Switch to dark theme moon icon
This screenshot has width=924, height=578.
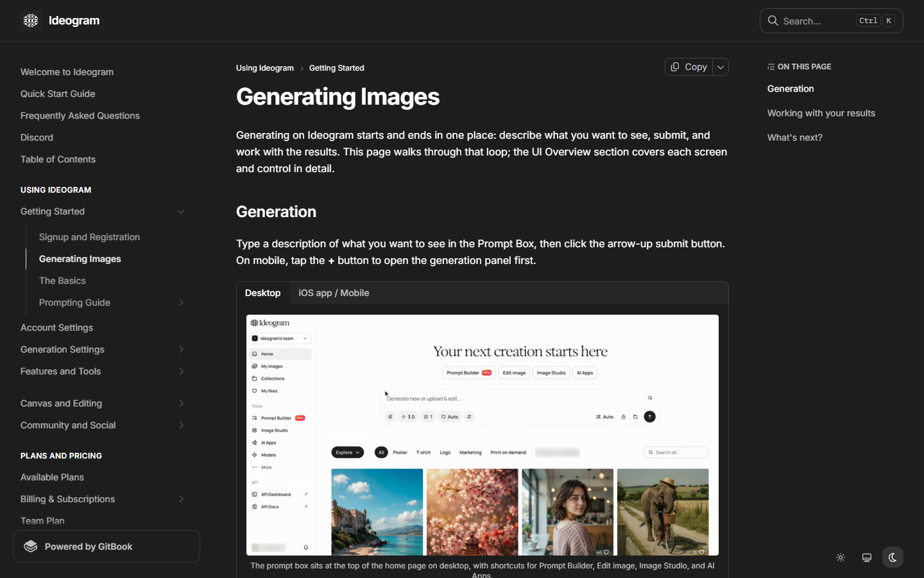[893, 557]
